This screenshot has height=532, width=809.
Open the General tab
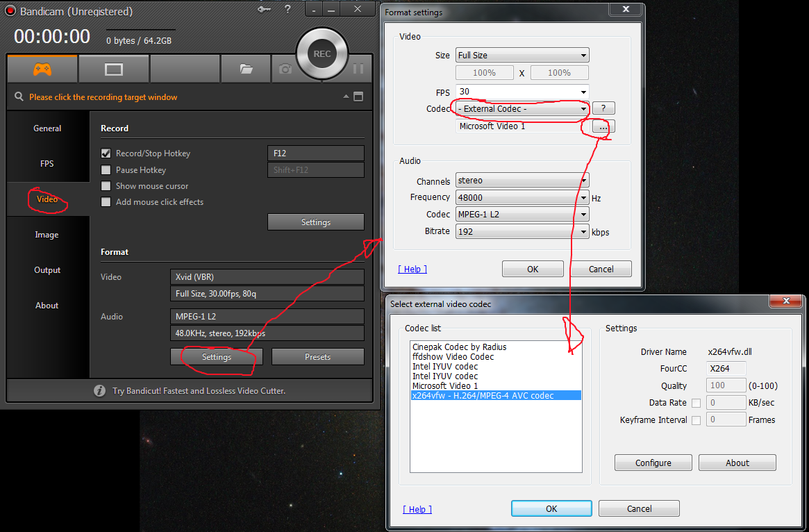(x=47, y=128)
